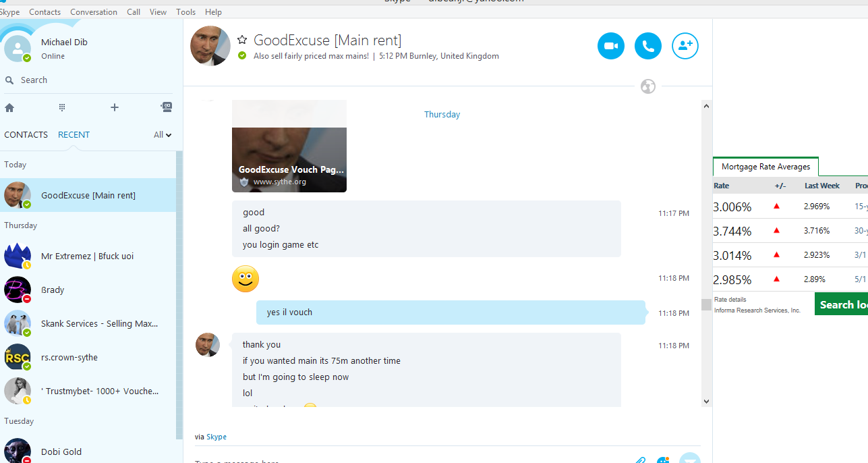Screen dimensions: 868x463
Task: Click the green Search button in ad
Action: [841, 304]
